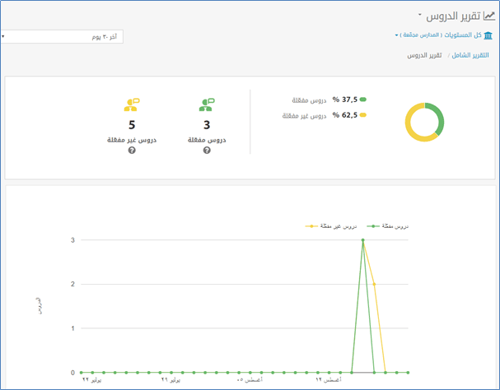This screenshot has height=390, width=500.
Task: Toggle the green دروس مفعّلة chart legend series
Action: click(x=388, y=226)
